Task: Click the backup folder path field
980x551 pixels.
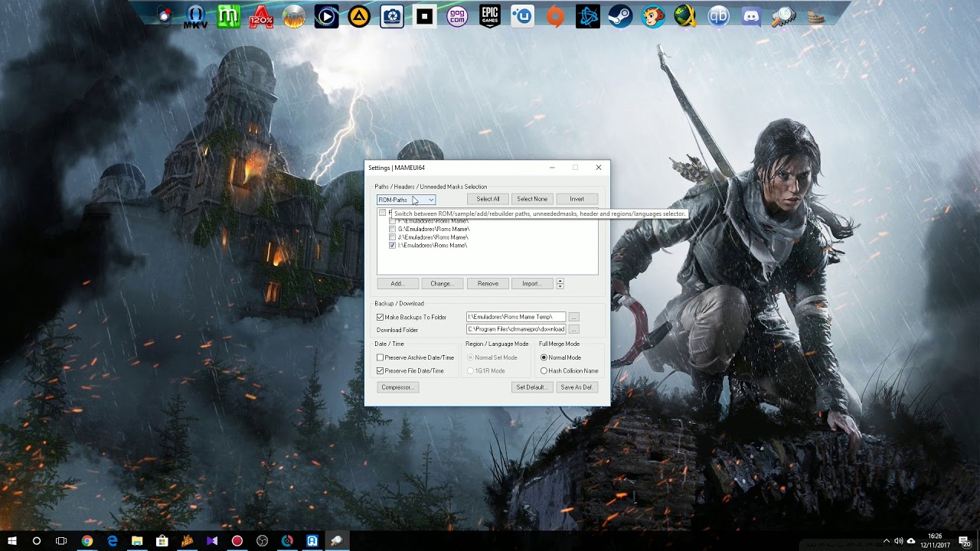Action: click(516, 317)
